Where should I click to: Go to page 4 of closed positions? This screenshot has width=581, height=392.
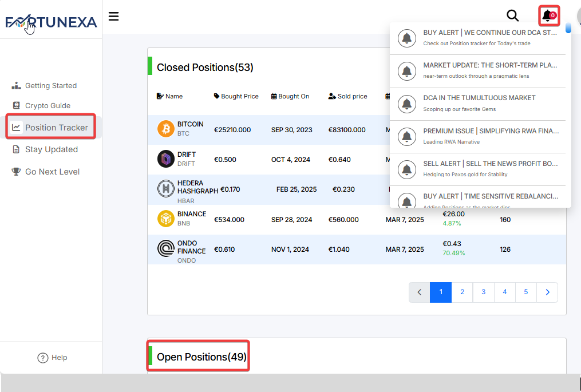click(x=504, y=292)
